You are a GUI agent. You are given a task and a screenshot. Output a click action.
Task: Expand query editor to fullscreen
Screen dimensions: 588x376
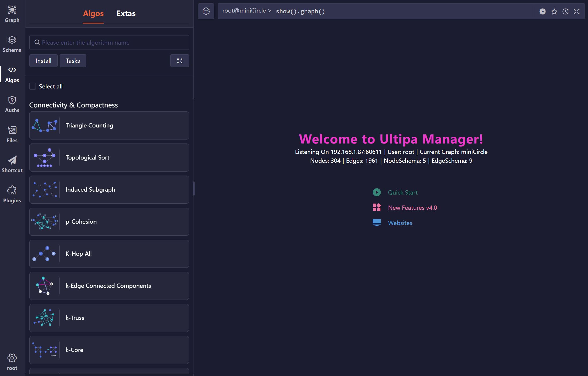click(x=577, y=11)
